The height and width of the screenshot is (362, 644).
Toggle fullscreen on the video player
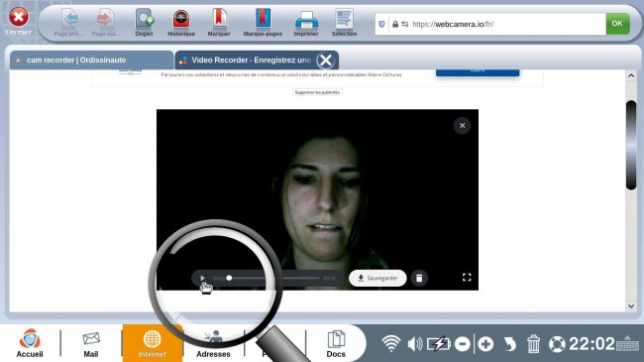tap(467, 278)
